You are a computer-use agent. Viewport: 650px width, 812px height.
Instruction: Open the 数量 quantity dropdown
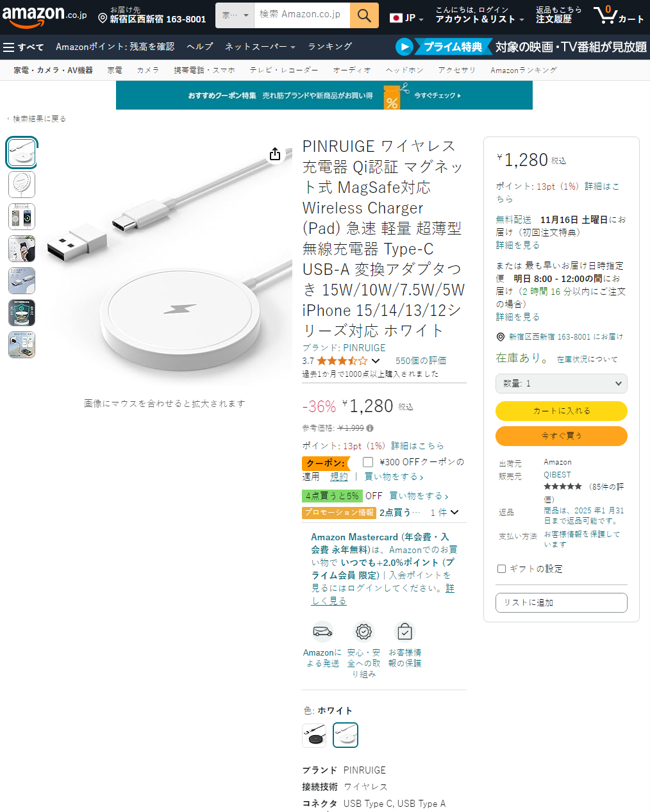pyautogui.click(x=562, y=383)
